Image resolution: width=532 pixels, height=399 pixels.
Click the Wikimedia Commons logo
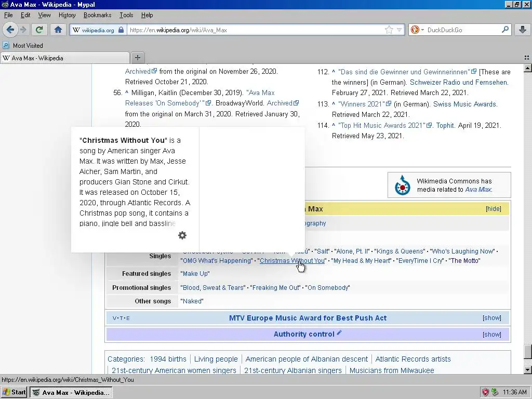point(403,185)
